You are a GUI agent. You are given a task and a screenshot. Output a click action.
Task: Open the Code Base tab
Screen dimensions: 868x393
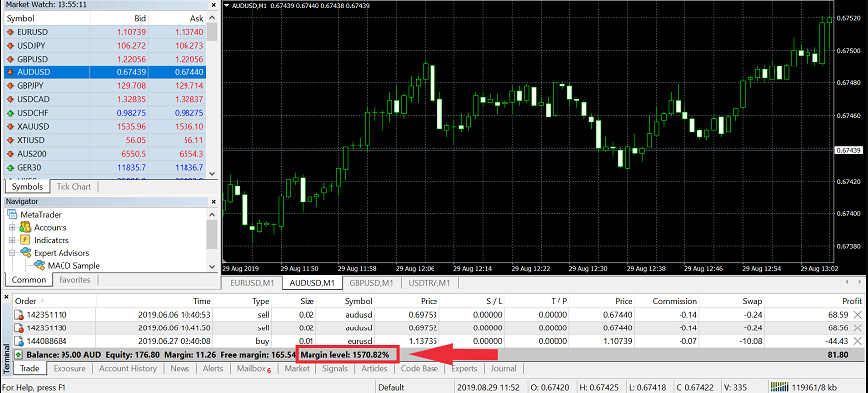(419, 368)
